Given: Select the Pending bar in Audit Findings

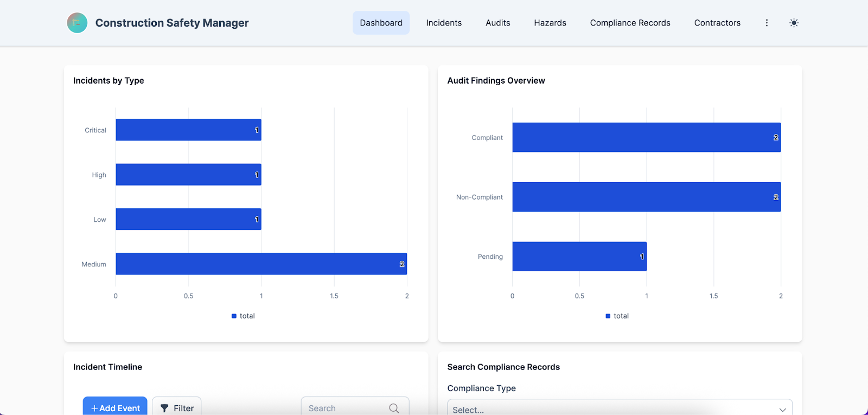Looking at the screenshot, I should 579,256.
